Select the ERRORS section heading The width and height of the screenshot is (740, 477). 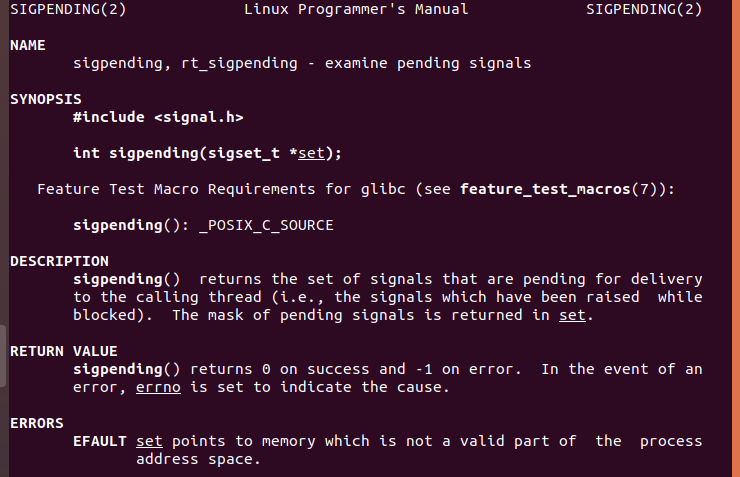pos(37,423)
